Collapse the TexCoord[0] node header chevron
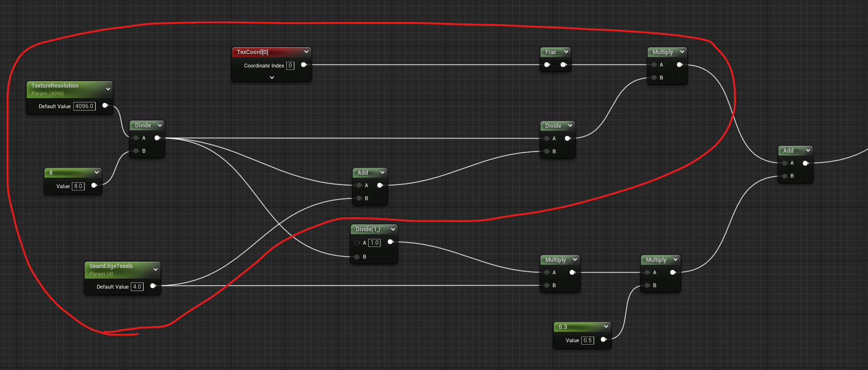The image size is (868, 370). click(x=306, y=52)
